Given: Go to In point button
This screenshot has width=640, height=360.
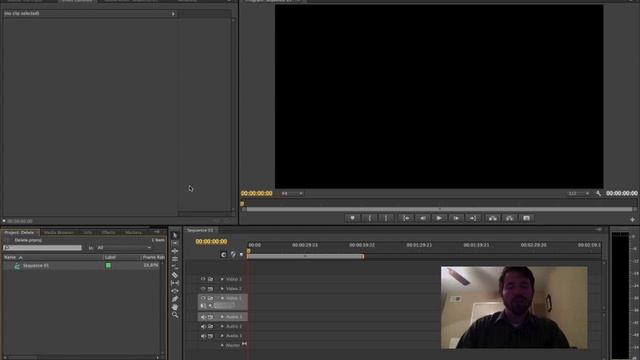Looking at the screenshot, I should coord(406,218).
